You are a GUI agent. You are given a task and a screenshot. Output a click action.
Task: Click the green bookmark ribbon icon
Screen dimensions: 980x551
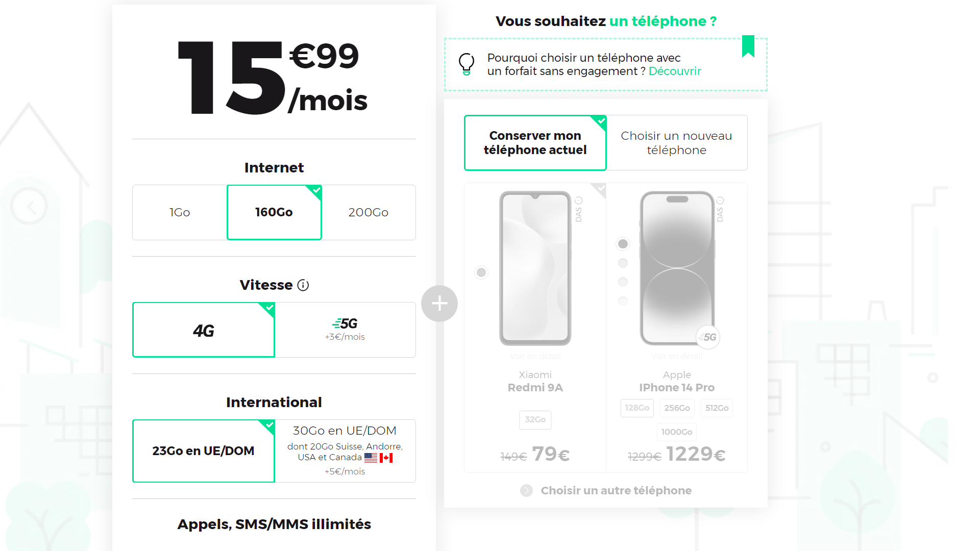point(748,46)
